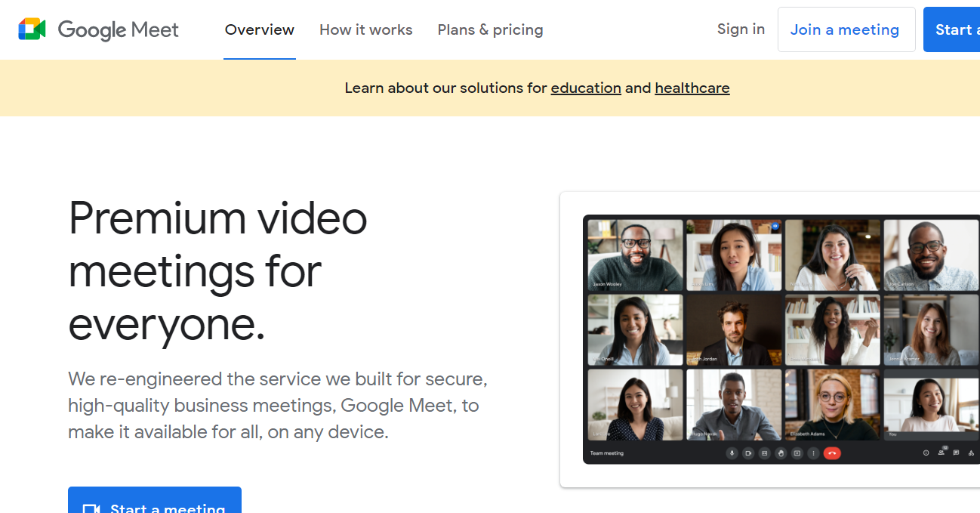
Task: Click the Start a meeting button below text
Action: pyautogui.click(x=155, y=500)
